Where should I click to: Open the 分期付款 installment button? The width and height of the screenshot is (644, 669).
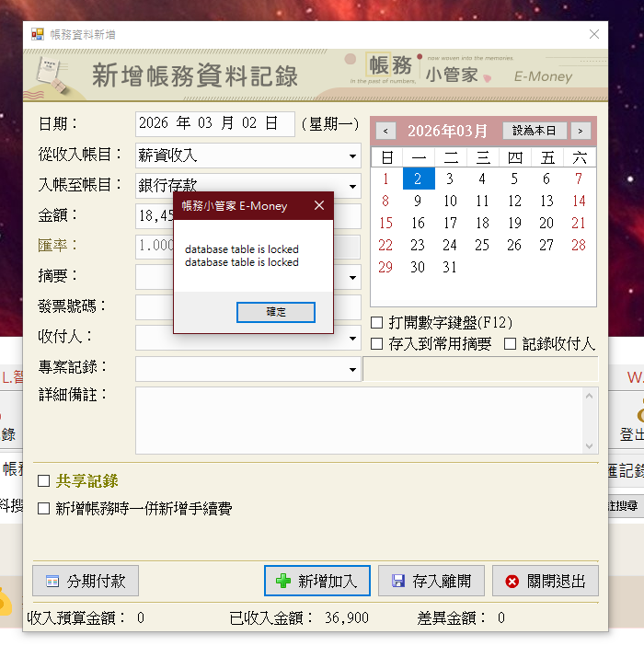[86, 581]
